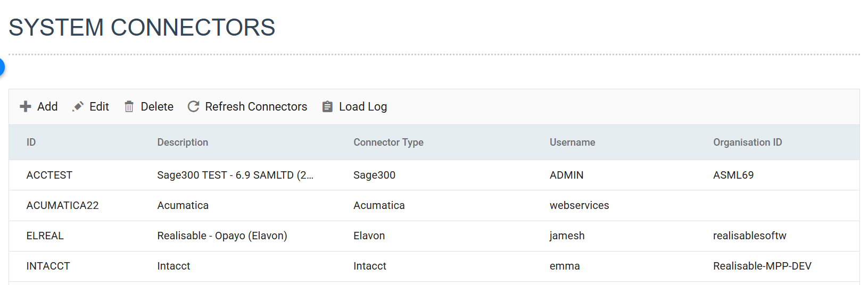
Task: Click the clipboard Load Log icon
Action: click(x=327, y=107)
